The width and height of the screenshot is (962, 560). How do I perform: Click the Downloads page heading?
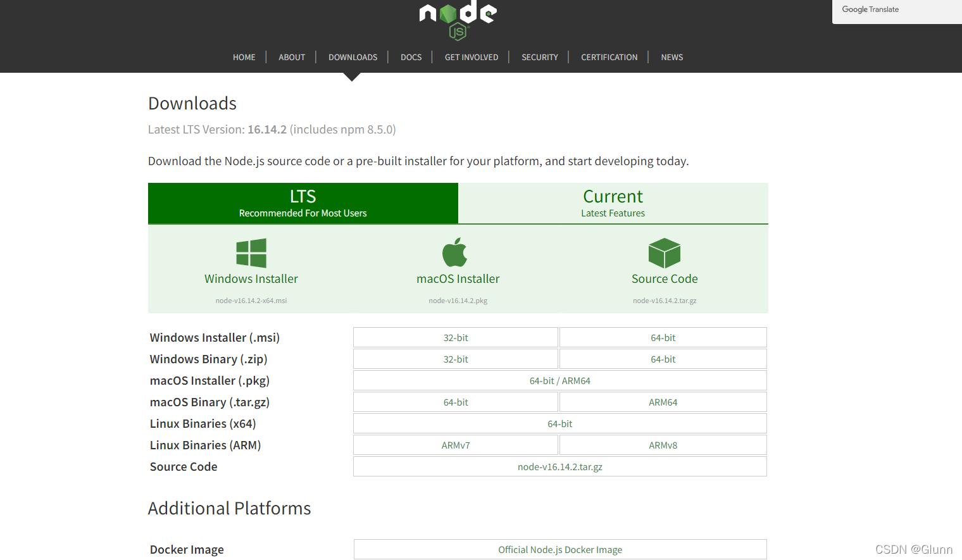coord(192,103)
